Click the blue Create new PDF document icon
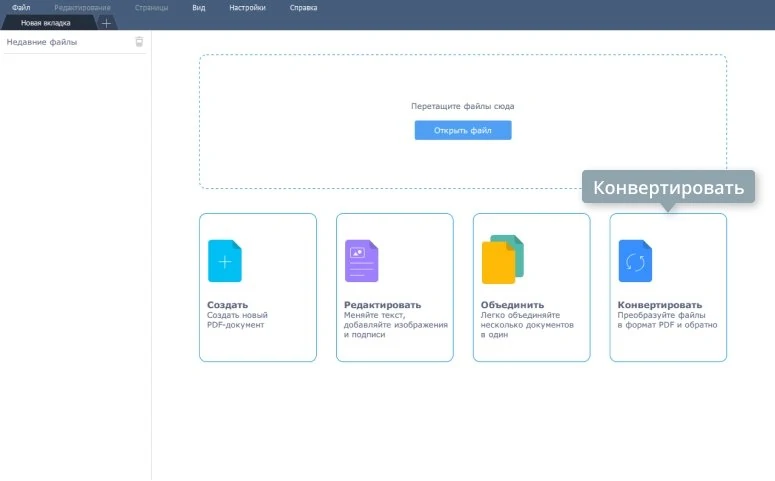 pyautogui.click(x=224, y=261)
